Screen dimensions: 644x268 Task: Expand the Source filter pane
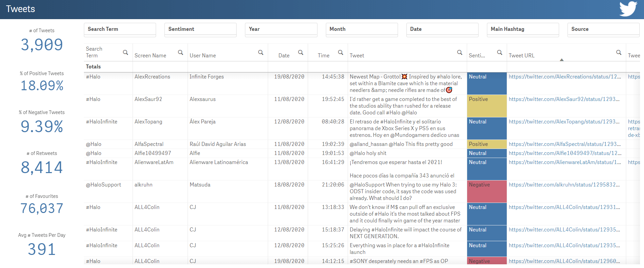click(603, 30)
